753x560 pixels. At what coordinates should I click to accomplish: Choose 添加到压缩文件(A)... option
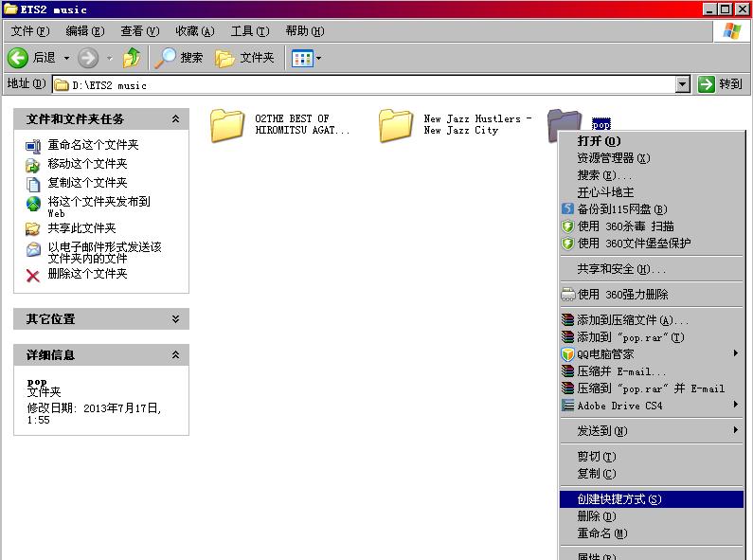632,320
